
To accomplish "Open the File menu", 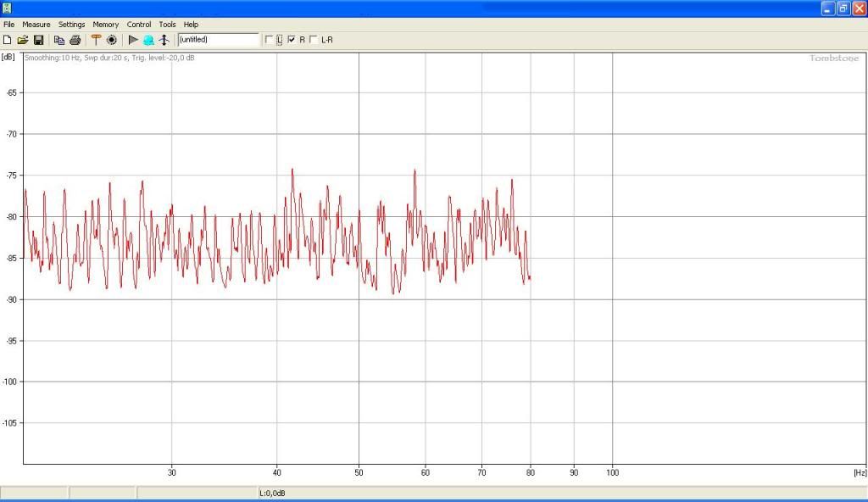I will pyautogui.click(x=9, y=25).
